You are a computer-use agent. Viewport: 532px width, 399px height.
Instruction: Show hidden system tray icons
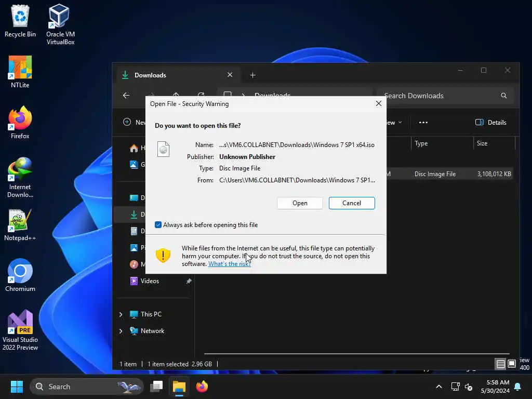coord(438,387)
